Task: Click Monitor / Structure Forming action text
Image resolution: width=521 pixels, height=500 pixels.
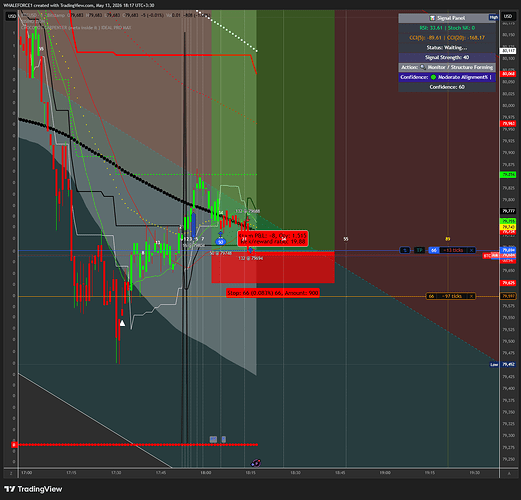Action: (460, 67)
